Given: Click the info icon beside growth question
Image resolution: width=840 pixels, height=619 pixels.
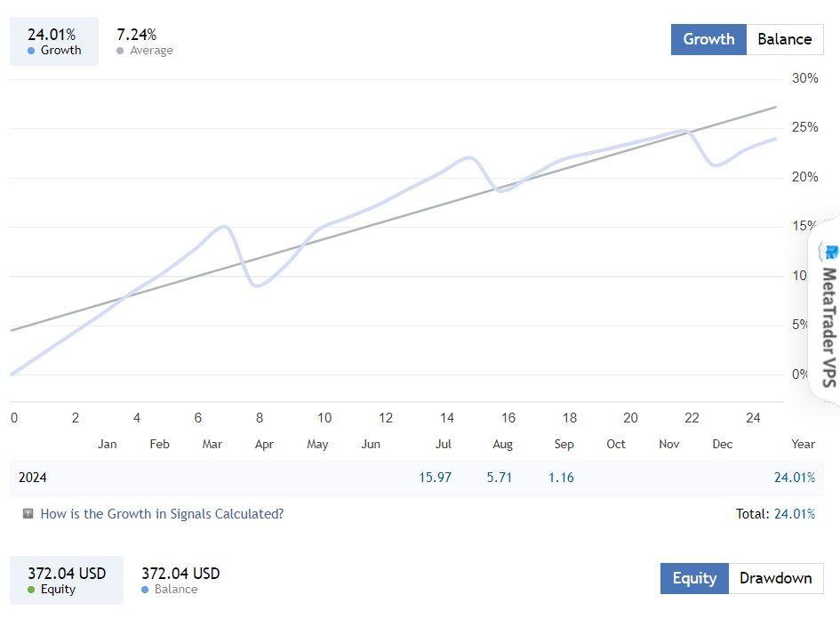Looking at the screenshot, I should click(28, 513).
